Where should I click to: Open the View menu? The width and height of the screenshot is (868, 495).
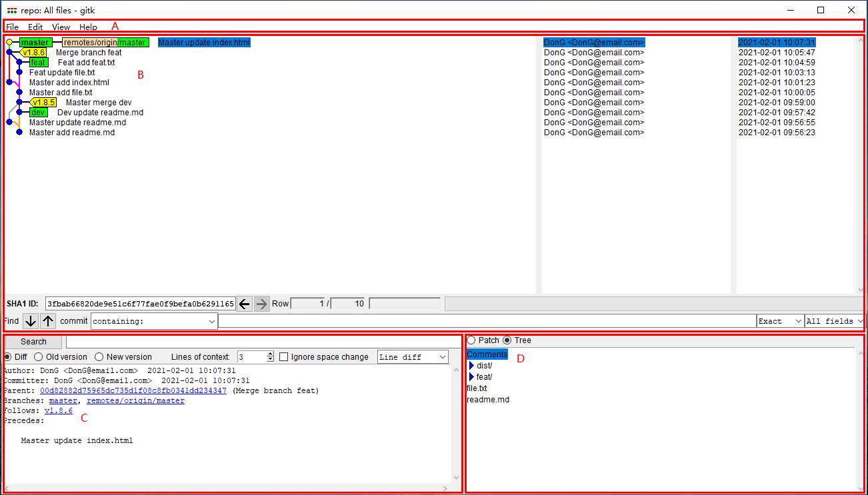coord(61,27)
